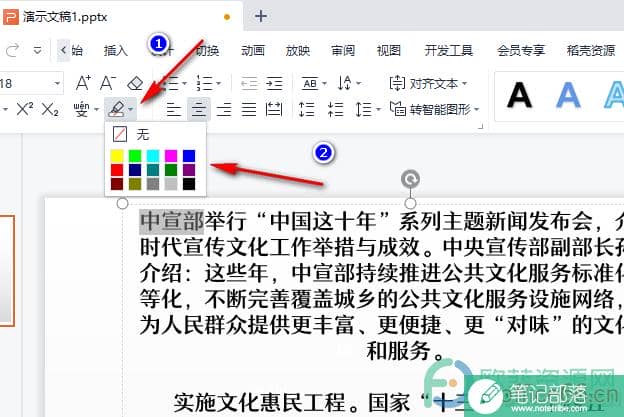The height and width of the screenshot is (417, 624).
Task: Switch to the 动画 tab
Action: pyautogui.click(x=253, y=51)
